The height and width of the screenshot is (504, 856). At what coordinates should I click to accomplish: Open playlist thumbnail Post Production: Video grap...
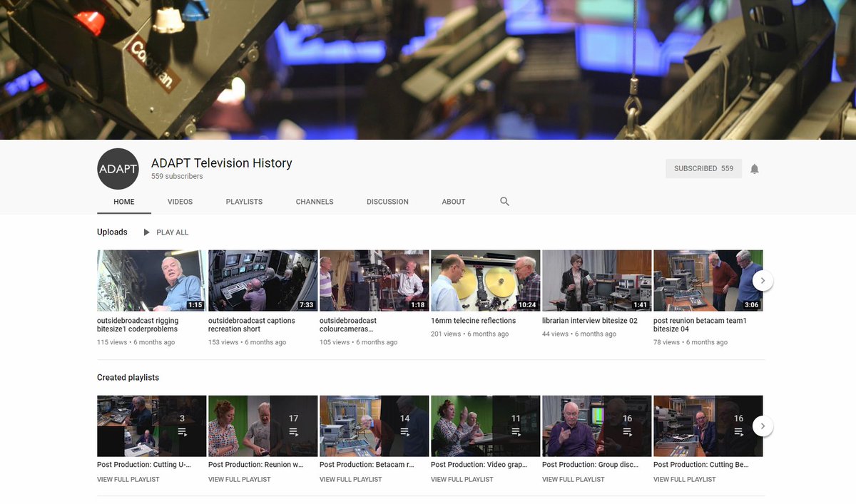pyautogui.click(x=486, y=426)
